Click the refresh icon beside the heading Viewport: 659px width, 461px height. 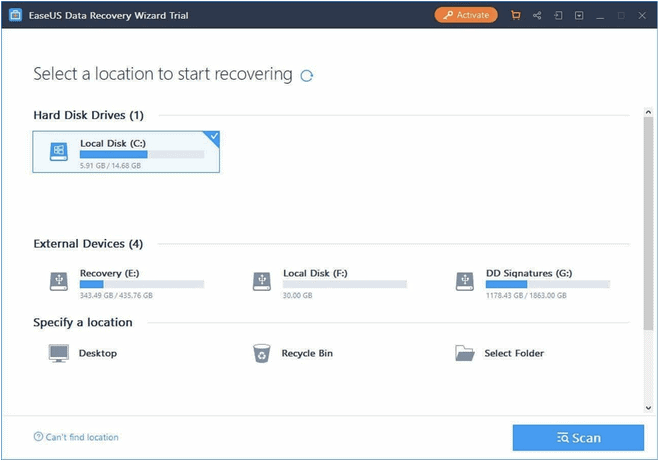(x=306, y=76)
